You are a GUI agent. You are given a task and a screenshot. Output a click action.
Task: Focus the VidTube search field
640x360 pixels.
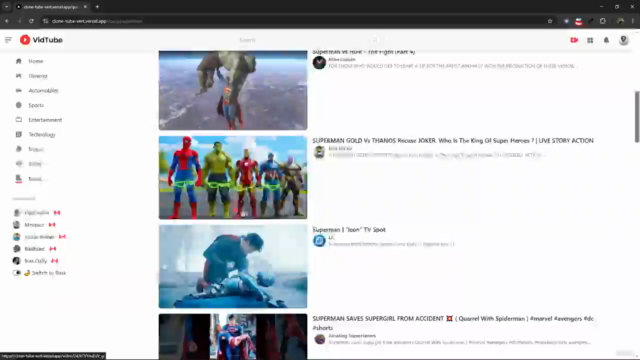tap(306, 40)
